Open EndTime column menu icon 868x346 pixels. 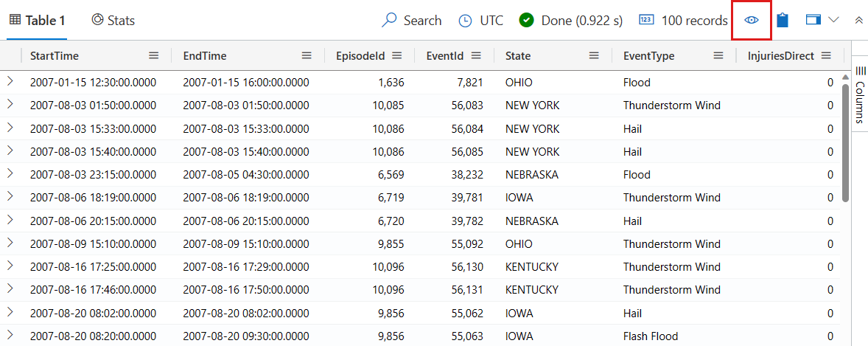pyautogui.click(x=307, y=56)
